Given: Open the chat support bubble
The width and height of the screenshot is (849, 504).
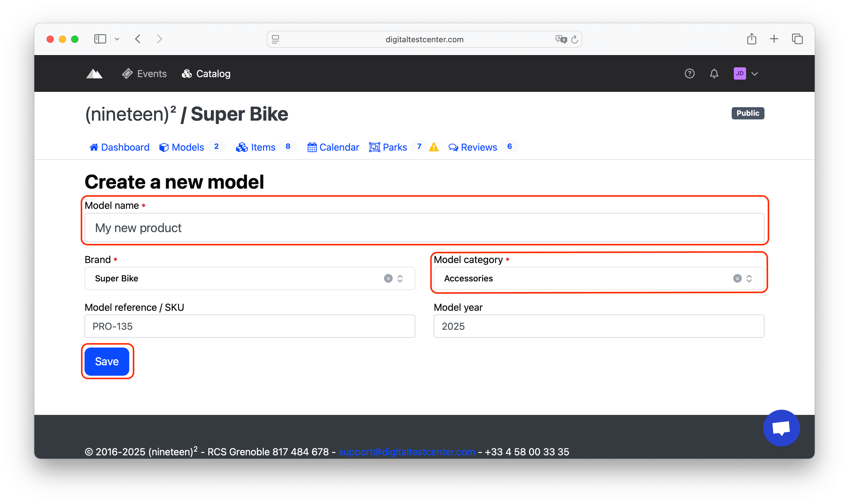Looking at the screenshot, I should [x=781, y=428].
